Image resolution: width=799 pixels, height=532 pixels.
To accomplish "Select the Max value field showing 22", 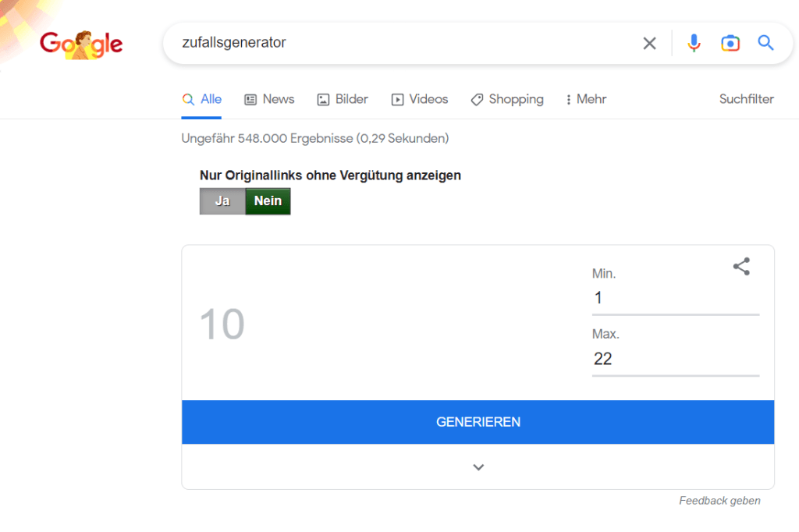I will [675, 359].
